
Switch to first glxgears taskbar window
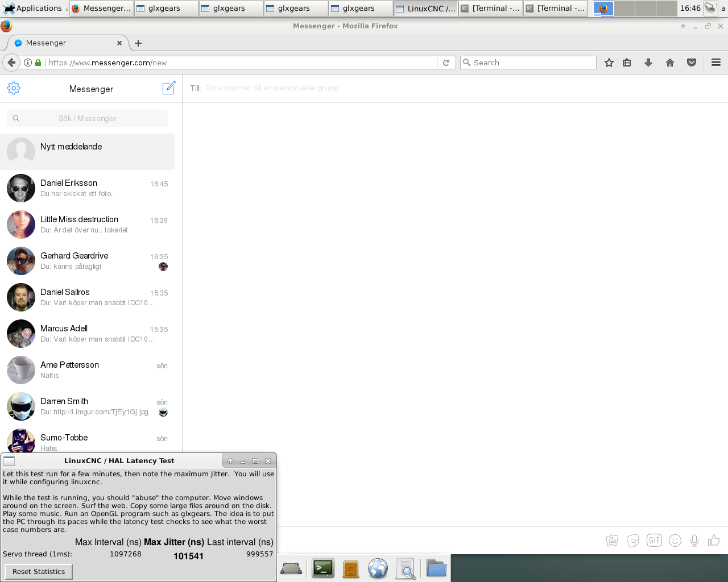tap(167, 9)
